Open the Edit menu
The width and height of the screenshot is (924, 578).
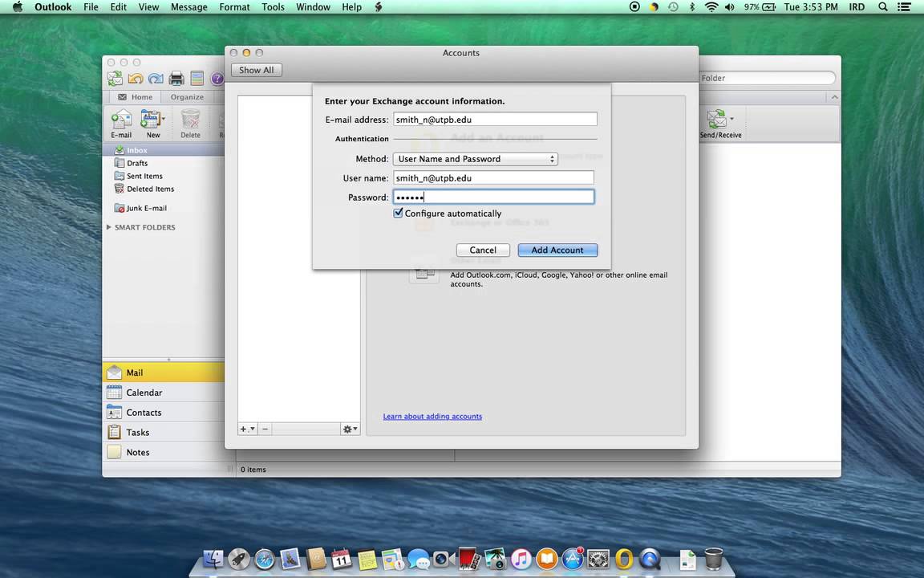click(119, 7)
